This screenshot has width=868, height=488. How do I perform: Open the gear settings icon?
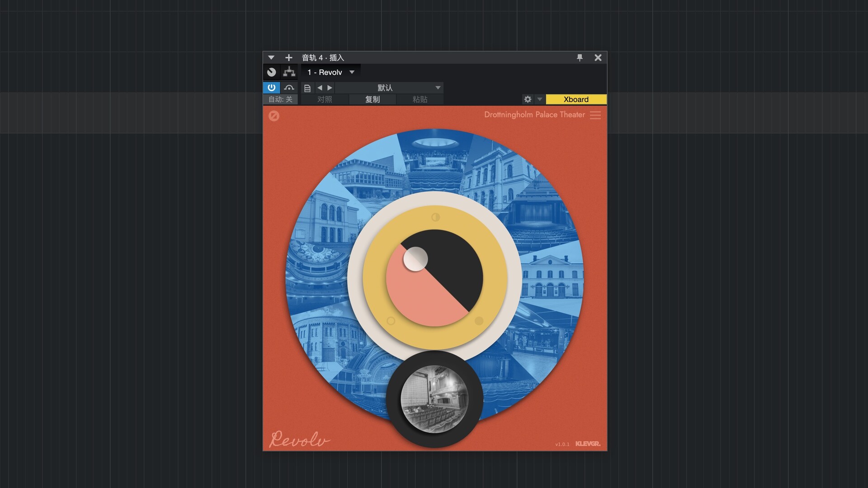(x=528, y=99)
